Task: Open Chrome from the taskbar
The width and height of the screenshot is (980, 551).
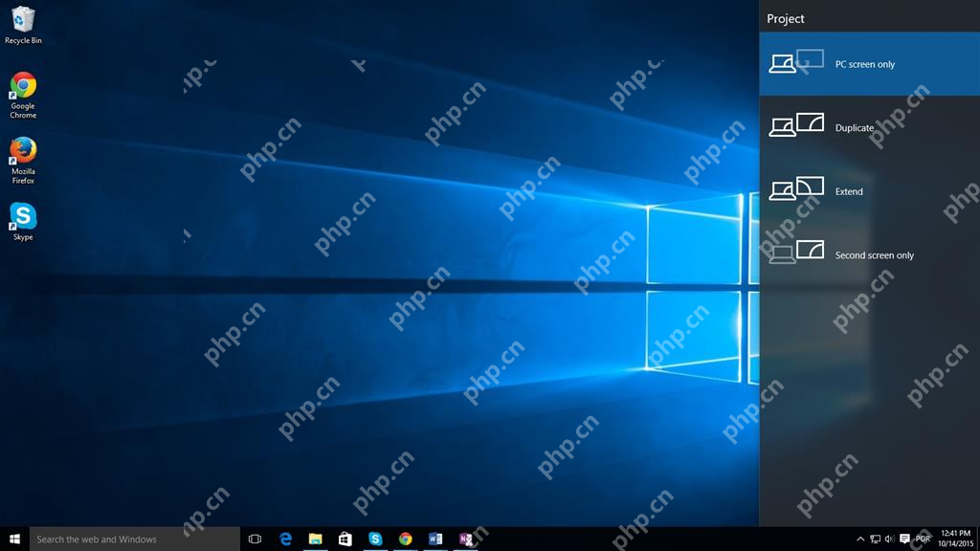Action: click(406, 539)
